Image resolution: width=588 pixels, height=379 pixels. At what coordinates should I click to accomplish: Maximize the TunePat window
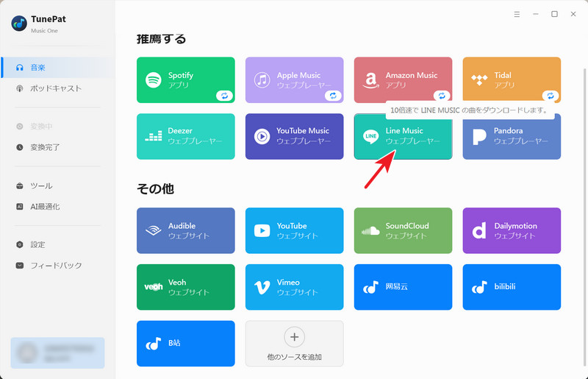554,14
